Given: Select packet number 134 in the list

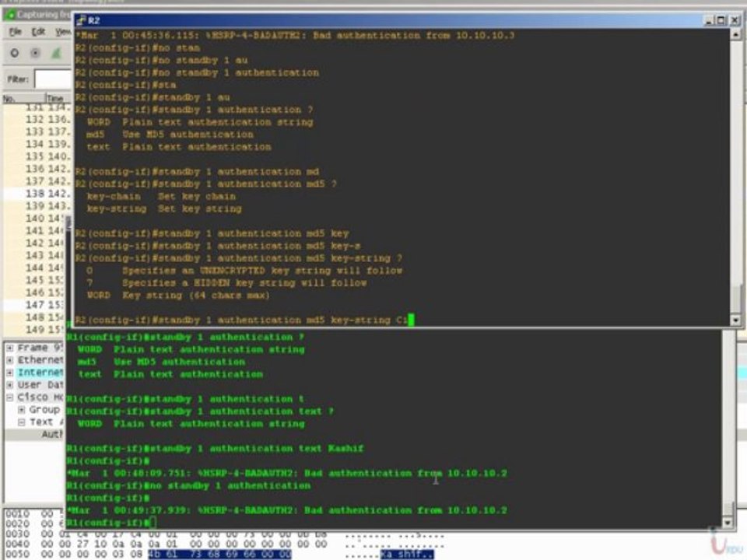Looking at the screenshot, I should point(37,145).
